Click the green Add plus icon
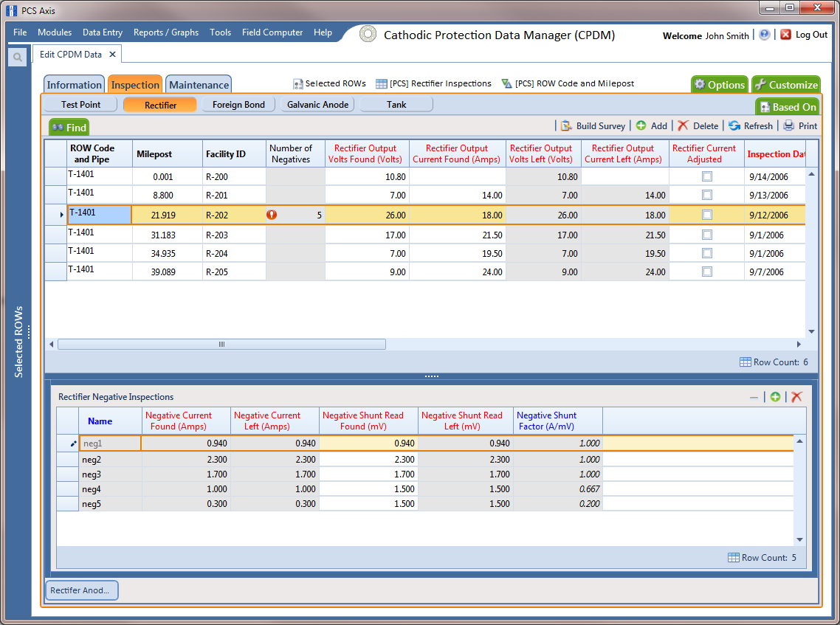 [641, 125]
